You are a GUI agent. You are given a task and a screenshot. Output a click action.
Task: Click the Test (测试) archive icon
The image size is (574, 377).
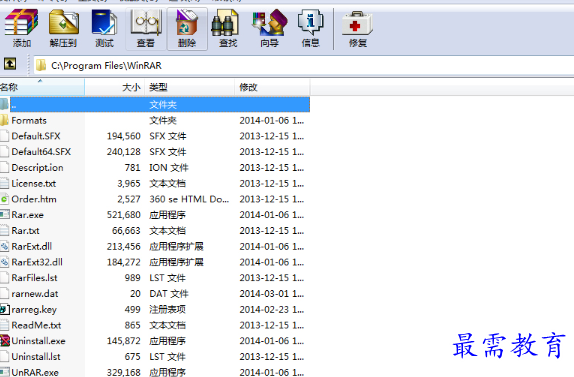coord(104,23)
